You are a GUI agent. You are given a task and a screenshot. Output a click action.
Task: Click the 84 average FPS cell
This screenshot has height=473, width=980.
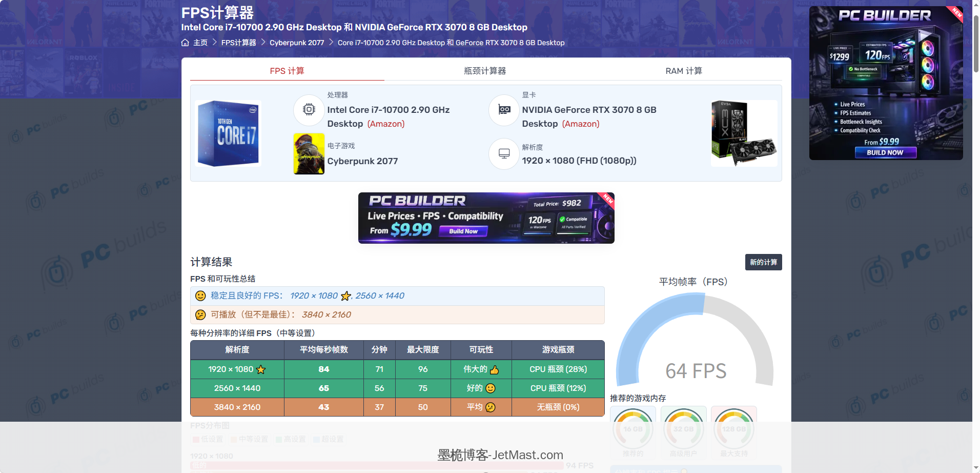pos(324,369)
